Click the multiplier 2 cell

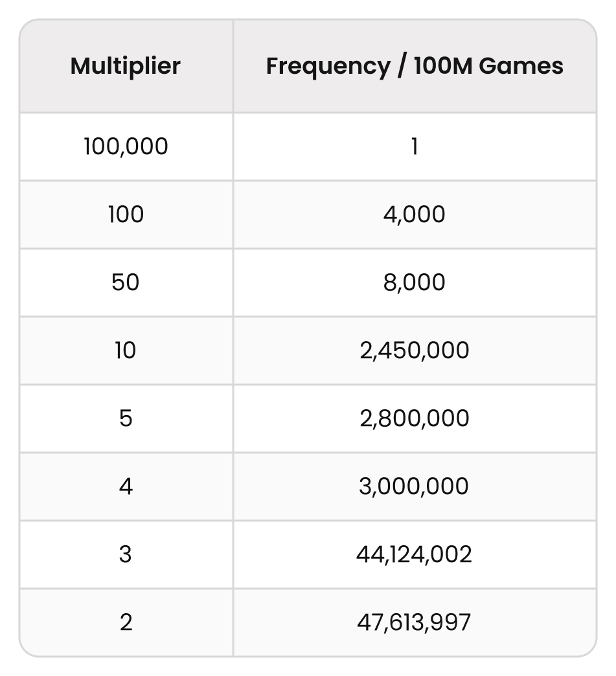(126, 622)
